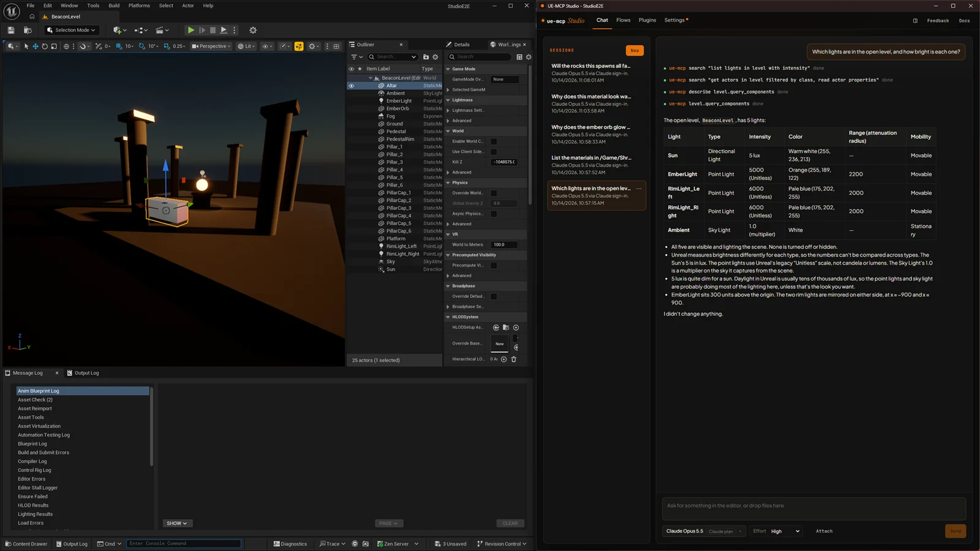The width and height of the screenshot is (980, 551).
Task: Click the 3 Unsaved indicator
Action: tap(451, 544)
